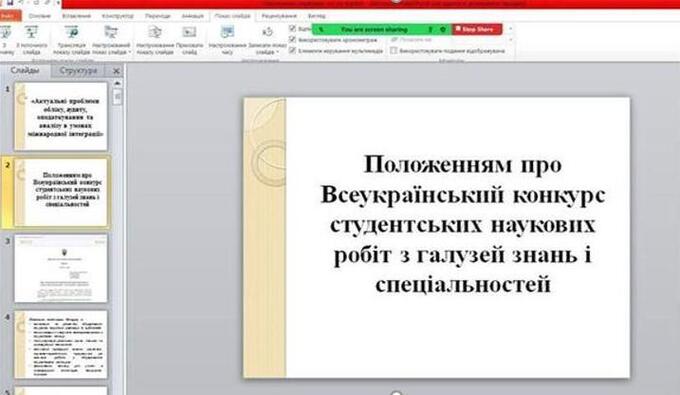Select slide 2 thumbnail Положенням про

coord(61,192)
